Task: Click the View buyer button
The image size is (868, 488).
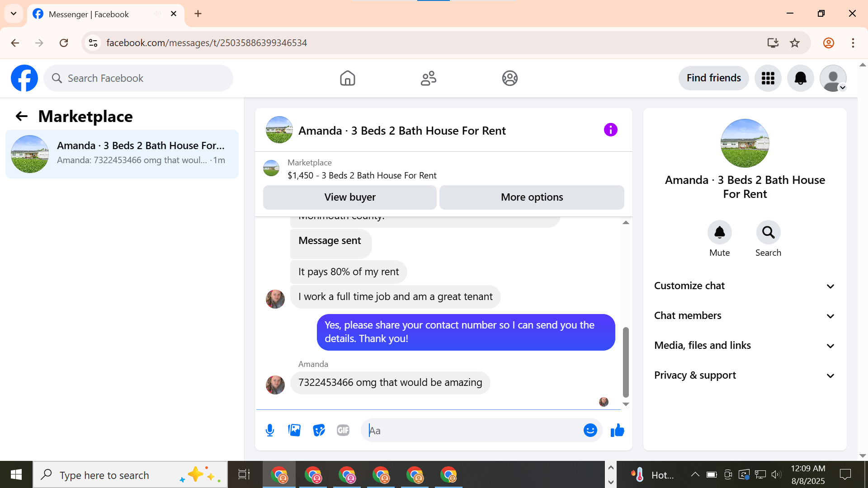Action: (x=349, y=197)
